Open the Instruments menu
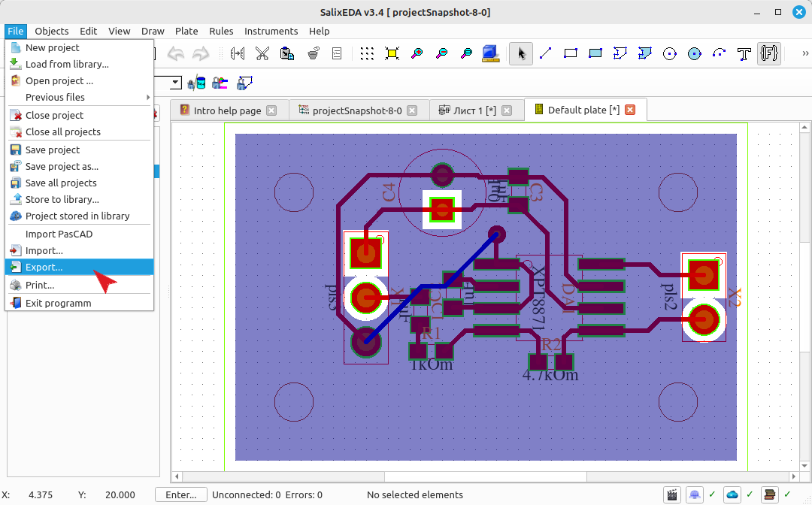The height and width of the screenshot is (505, 812). tap(271, 31)
